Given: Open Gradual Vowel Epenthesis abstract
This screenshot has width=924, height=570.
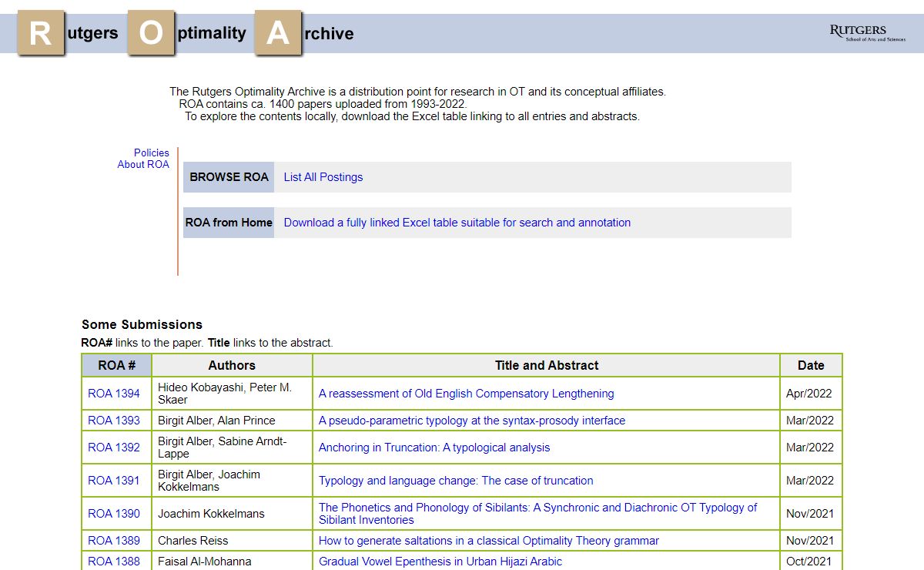Looking at the screenshot, I should pos(440,562).
